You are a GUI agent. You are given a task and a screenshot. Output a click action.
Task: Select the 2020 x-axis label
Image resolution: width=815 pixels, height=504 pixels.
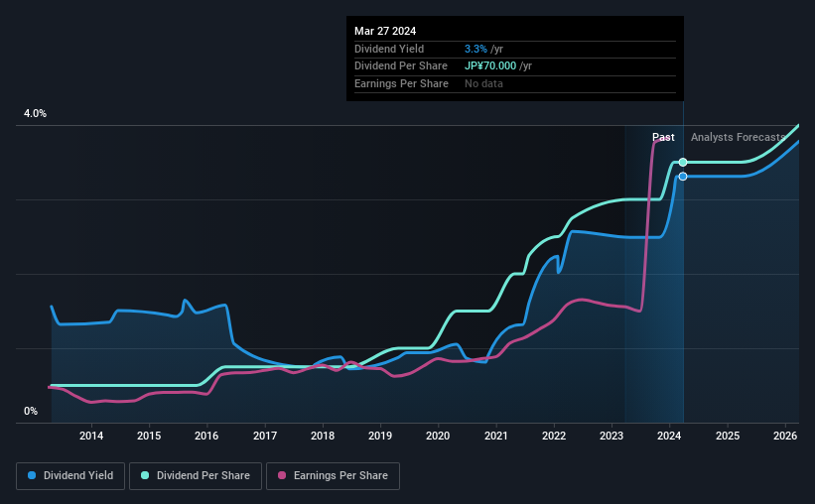tap(438, 436)
